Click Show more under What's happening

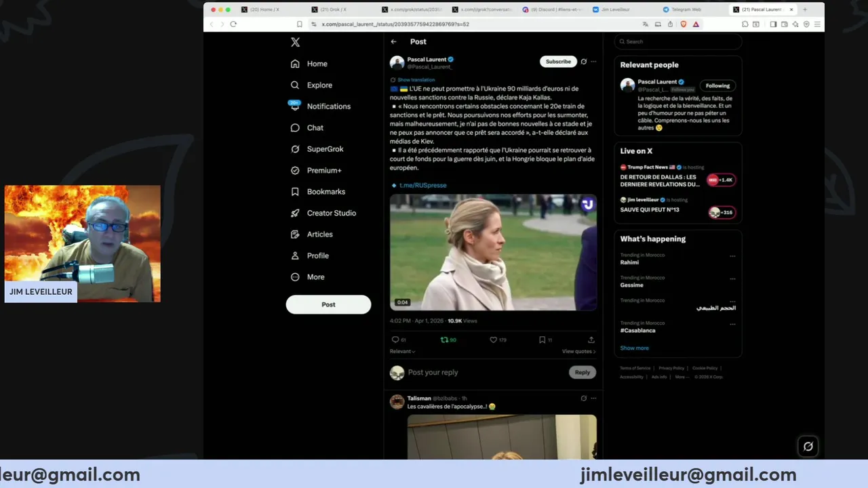tap(634, 348)
